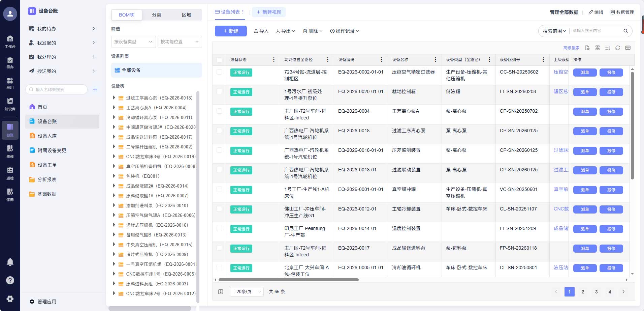This screenshot has height=311, width=644.
Task: Go to page 3 of the list
Action: (596, 292)
